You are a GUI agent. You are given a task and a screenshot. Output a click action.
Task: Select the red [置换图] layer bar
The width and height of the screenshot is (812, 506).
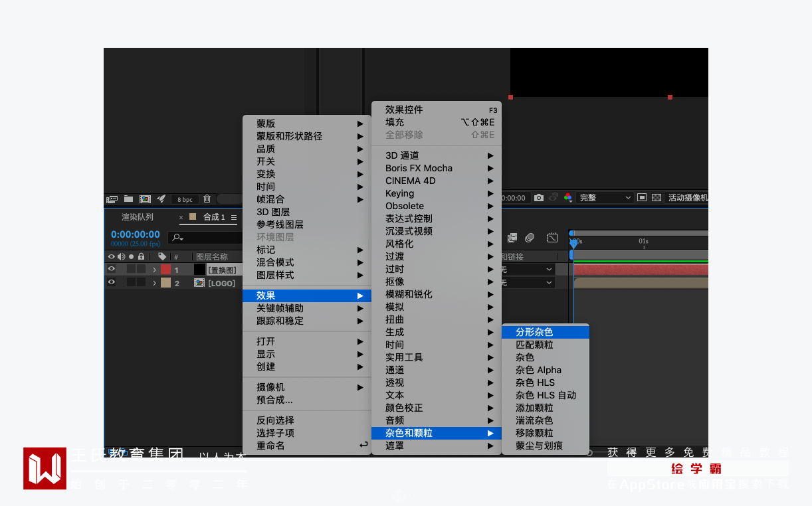coord(641,270)
